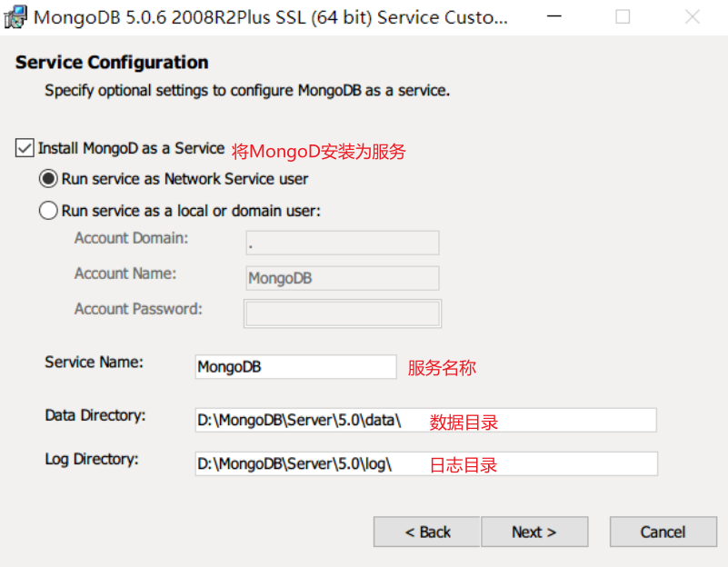Screen dimensions: 728x567
Task: Click the Service Name label
Action: (95, 362)
